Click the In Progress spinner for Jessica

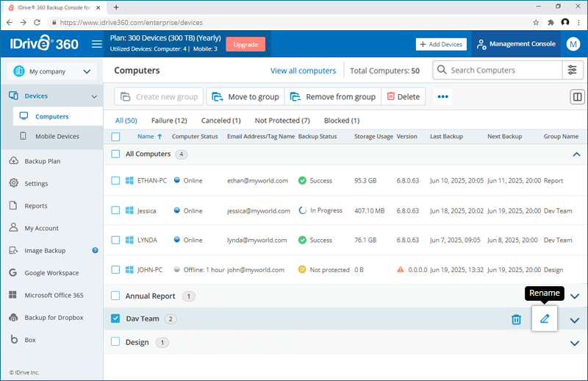(302, 210)
